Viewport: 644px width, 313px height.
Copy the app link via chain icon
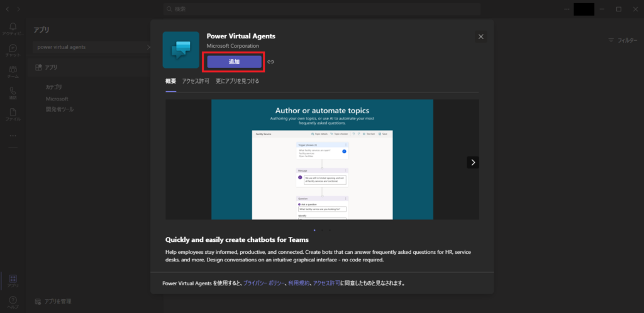(270, 62)
